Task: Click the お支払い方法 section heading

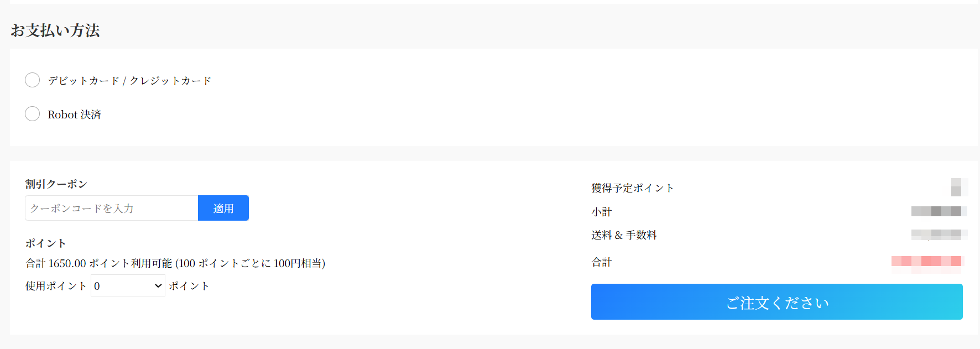Action: click(x=55, y=30)
